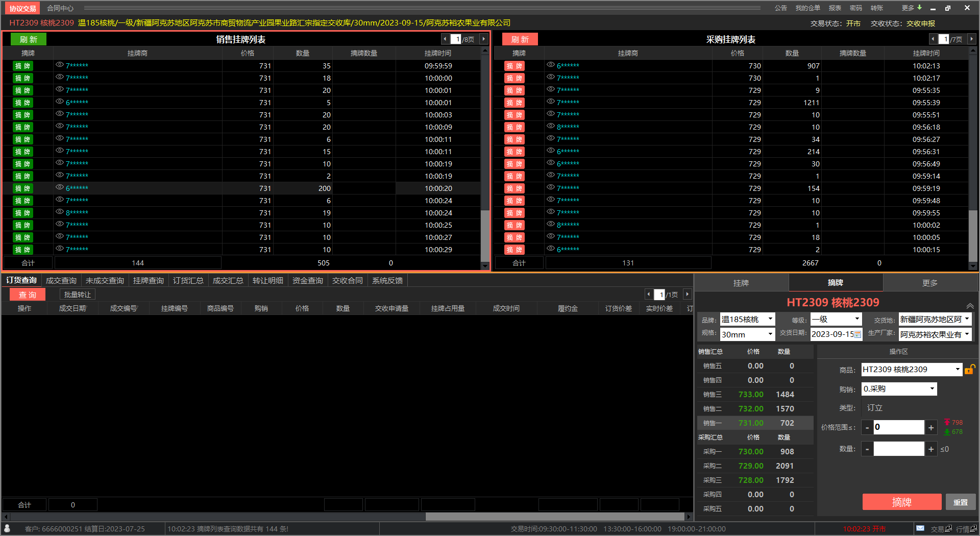The image size is (980, 536).
Task: Click the red 查询 button
Action: (x=28, y=295)
